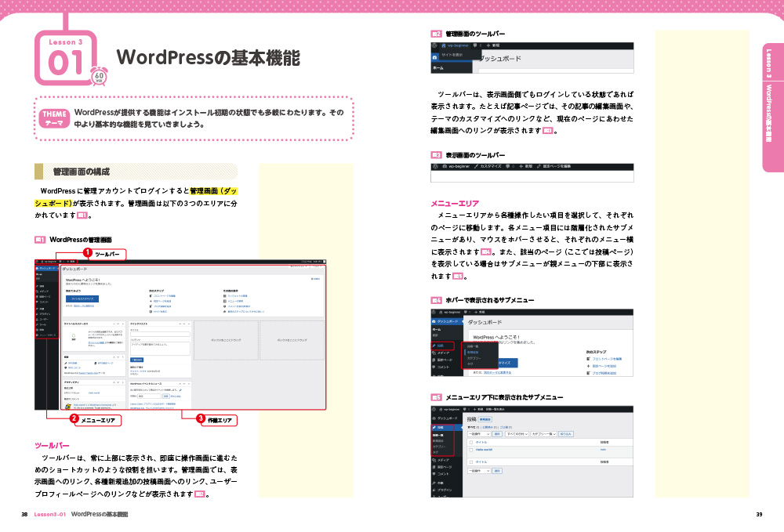
Task: Click 固定ページを追加 link in figure 4
Action: (604, 366)
